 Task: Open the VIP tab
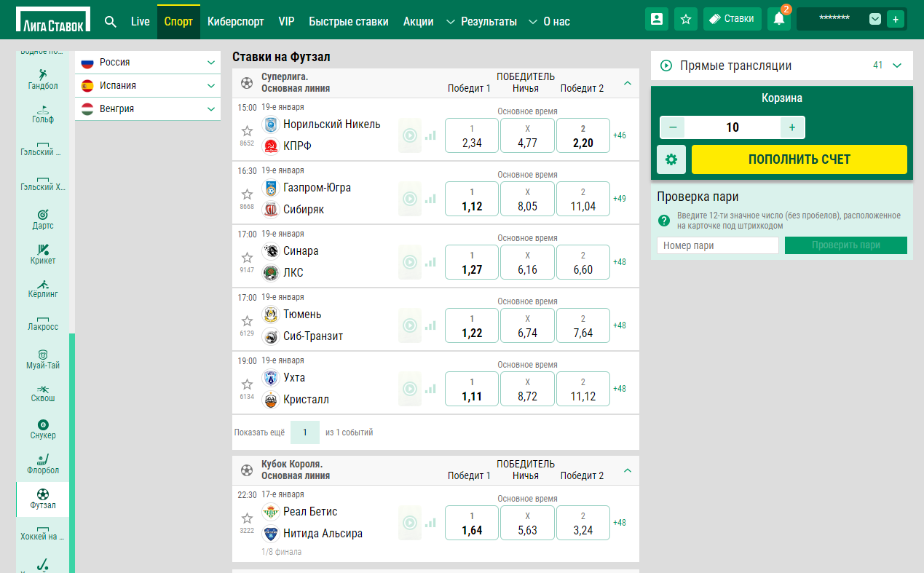287,22
